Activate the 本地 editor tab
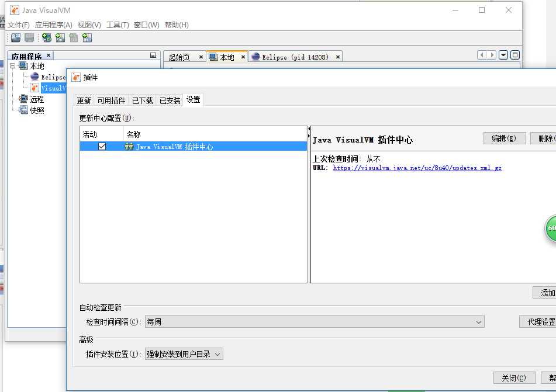The image size is (556, 392). 227,57
